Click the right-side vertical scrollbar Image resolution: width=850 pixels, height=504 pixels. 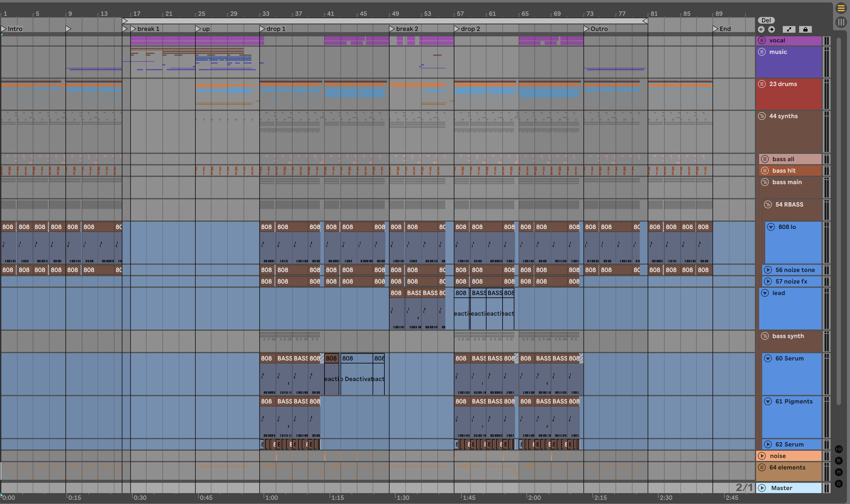point(838,221)
